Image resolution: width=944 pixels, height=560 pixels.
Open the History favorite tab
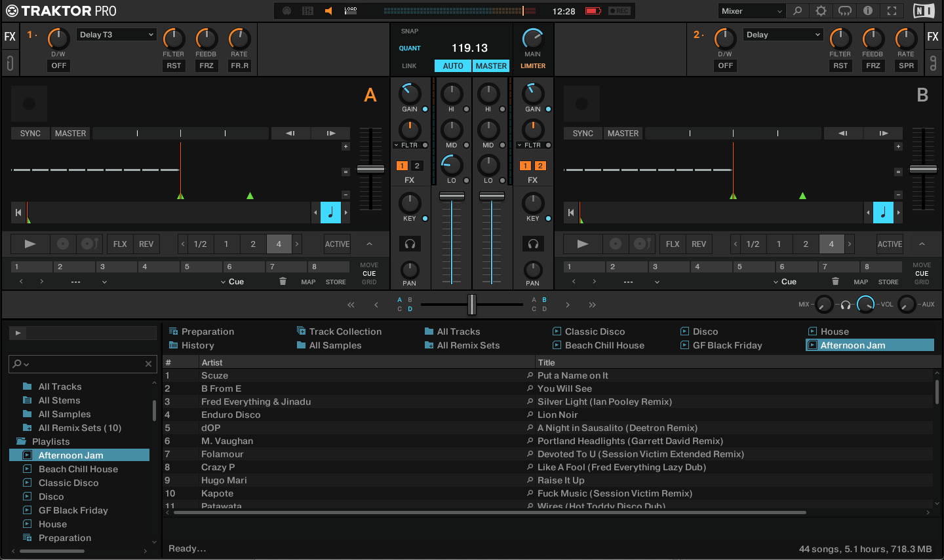[191, 345]
